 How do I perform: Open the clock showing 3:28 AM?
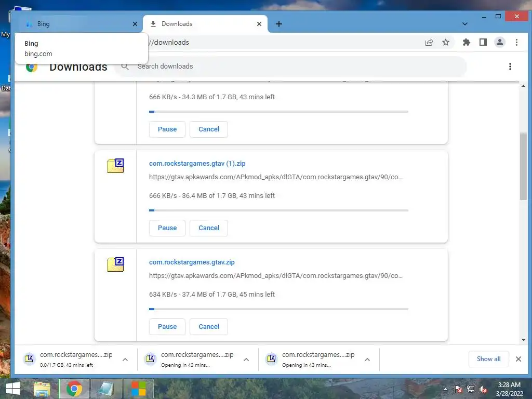click(x=509, y=389)
